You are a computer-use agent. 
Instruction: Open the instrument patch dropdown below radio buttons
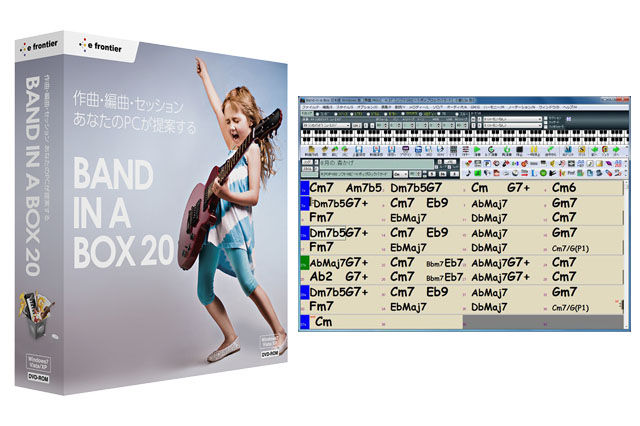click(326, 126)
